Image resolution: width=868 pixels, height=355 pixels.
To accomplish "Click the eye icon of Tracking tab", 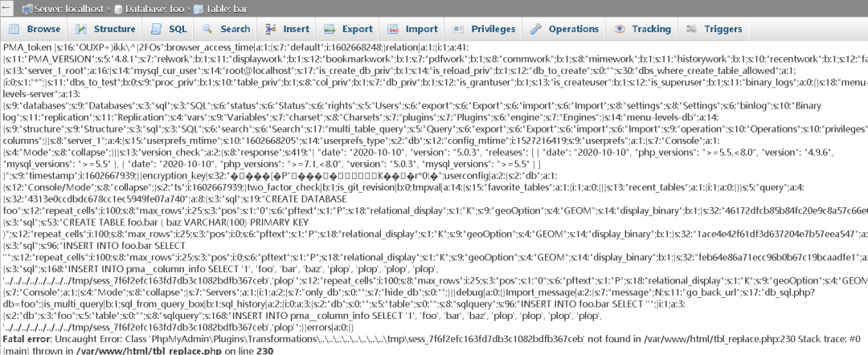I will 620,29.
